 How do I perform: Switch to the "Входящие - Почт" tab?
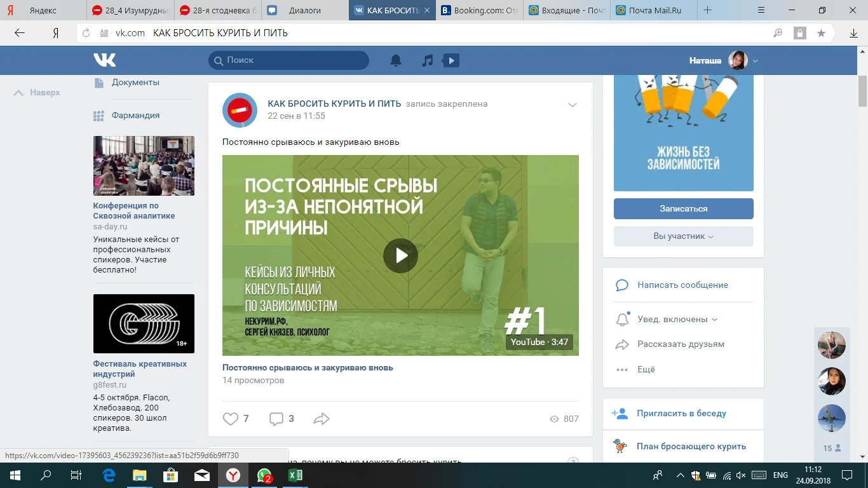tap(567, 10)
